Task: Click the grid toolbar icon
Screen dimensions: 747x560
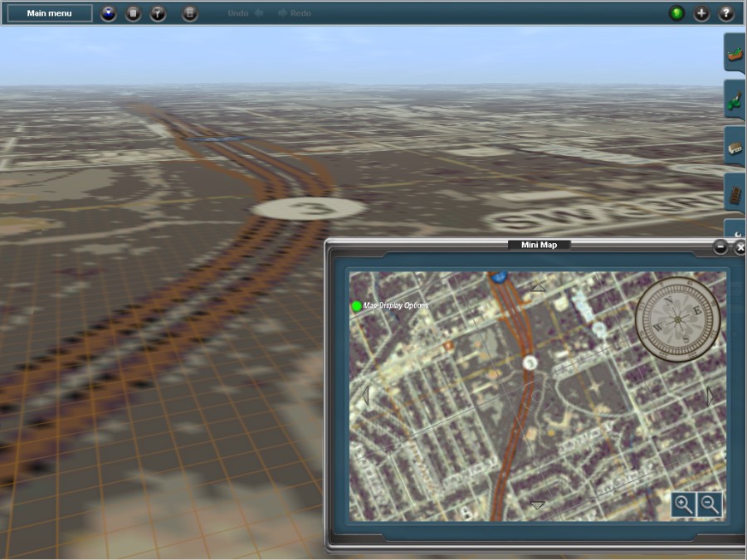Action: (190, 13)
